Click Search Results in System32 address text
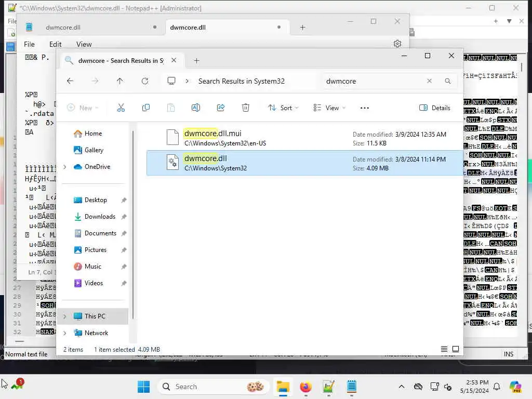This screenshot has height=399, width=532. [x=241, y=81]
